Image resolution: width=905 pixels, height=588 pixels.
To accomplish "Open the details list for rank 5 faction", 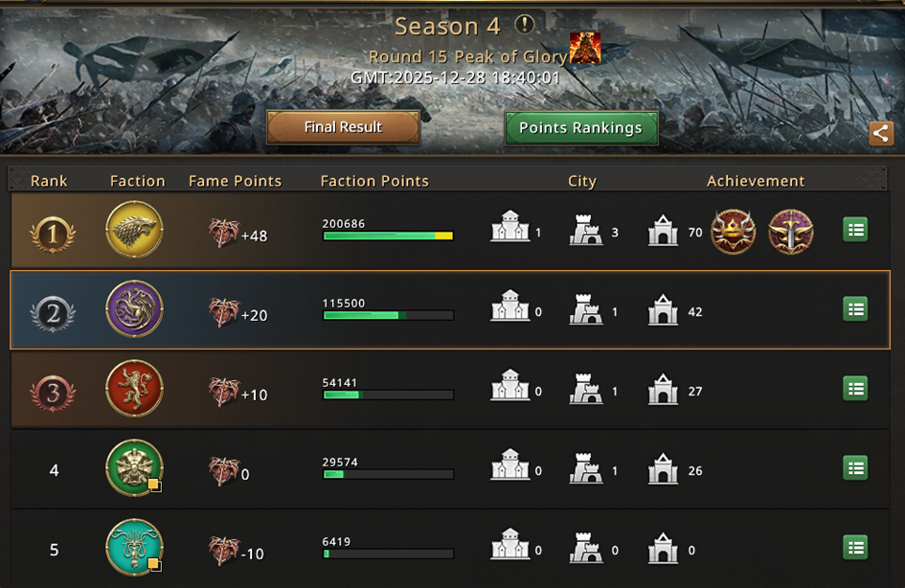I will [x=855, y=547].
